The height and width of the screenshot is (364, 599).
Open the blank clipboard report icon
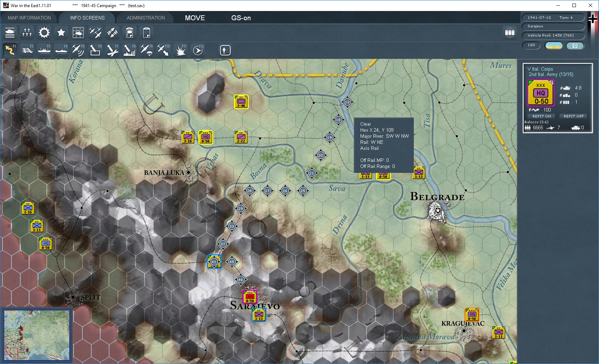(x=146, y=33)
